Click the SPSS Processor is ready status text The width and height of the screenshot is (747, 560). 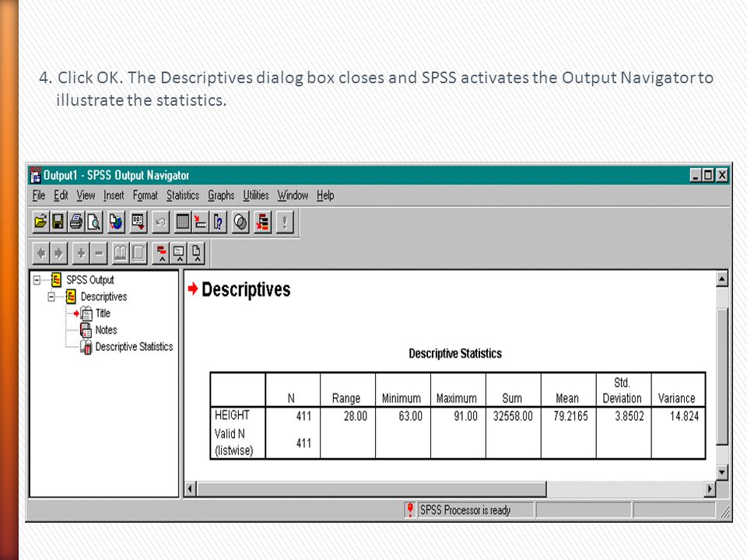465,510
